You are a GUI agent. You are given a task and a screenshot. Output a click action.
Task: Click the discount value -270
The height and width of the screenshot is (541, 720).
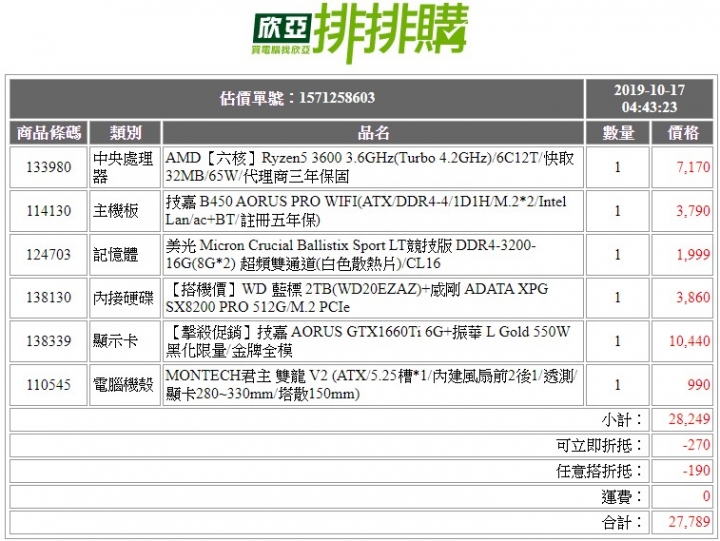point(697,445)
